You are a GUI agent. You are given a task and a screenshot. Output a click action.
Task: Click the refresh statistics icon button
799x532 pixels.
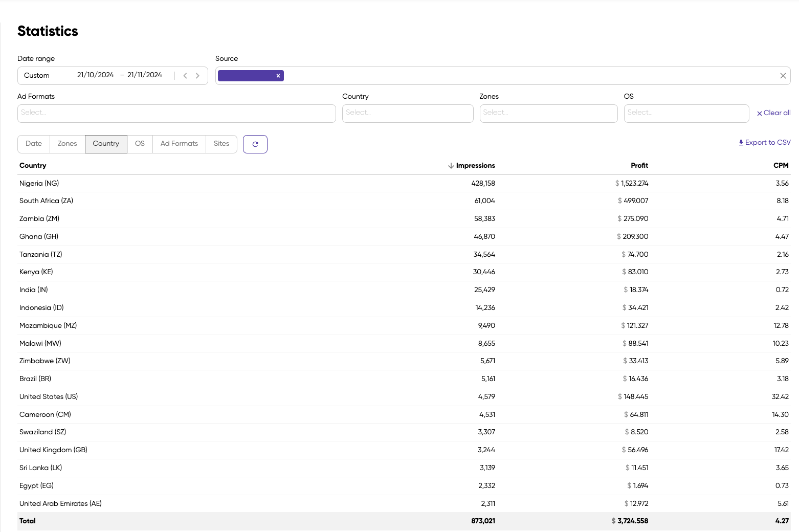click(255, 144)
